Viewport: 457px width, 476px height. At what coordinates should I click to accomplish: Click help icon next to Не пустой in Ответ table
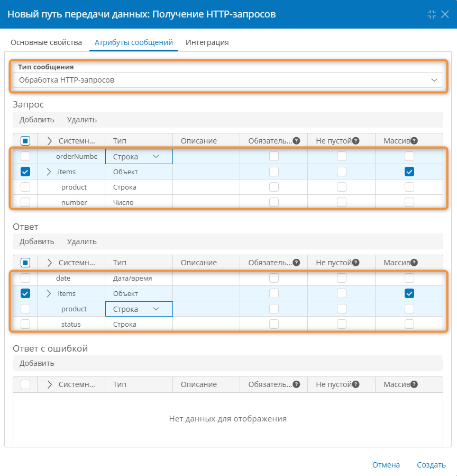356,263
